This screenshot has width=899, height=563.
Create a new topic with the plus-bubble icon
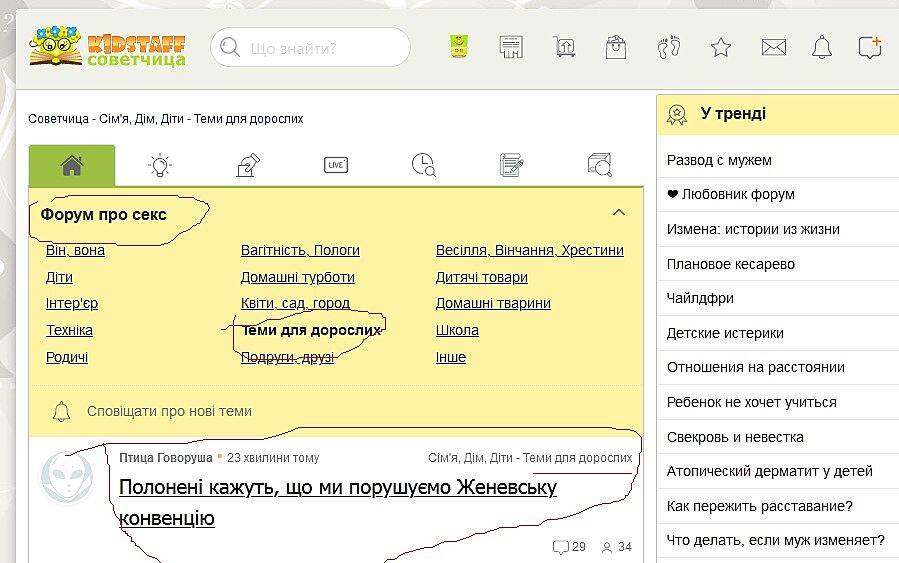coord(869,47)
